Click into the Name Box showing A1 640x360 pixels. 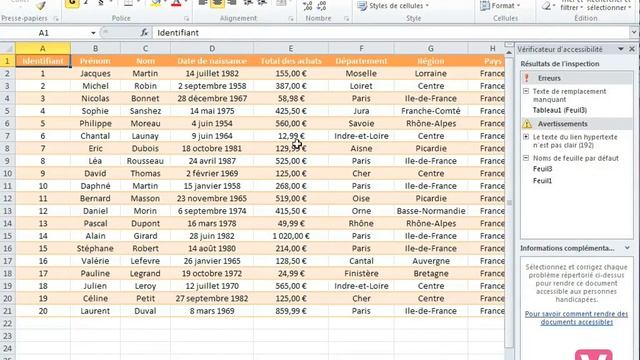pyautogui.click(x=45, y=33)
